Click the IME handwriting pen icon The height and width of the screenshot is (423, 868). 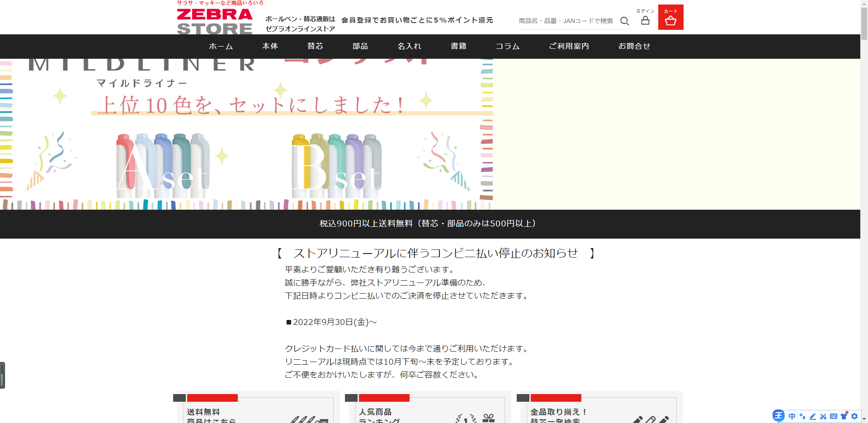coord(813,416)
